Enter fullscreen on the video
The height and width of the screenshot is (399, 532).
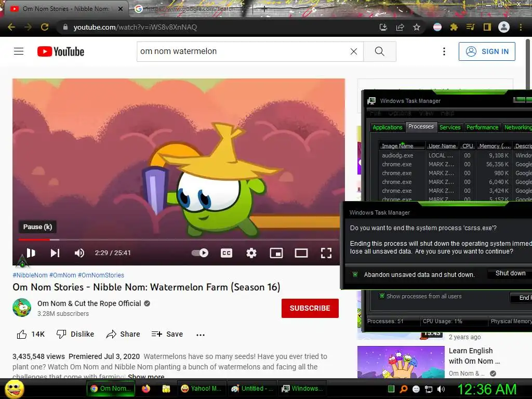[326, 253]
